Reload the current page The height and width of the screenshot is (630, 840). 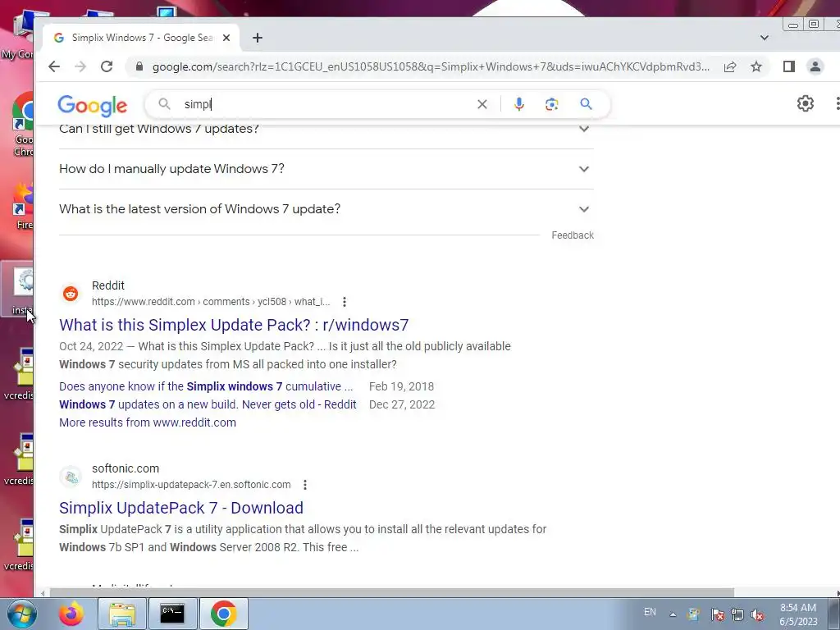coord(107,66)
